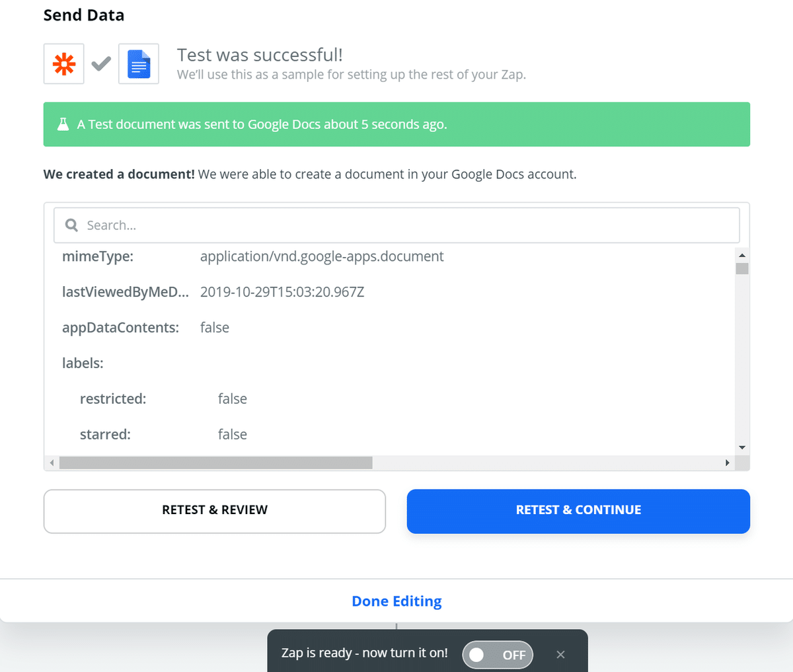Focus the Search data input field
Image resolution: width=793 pixels, height=672 pixels.
click(397, 225)
